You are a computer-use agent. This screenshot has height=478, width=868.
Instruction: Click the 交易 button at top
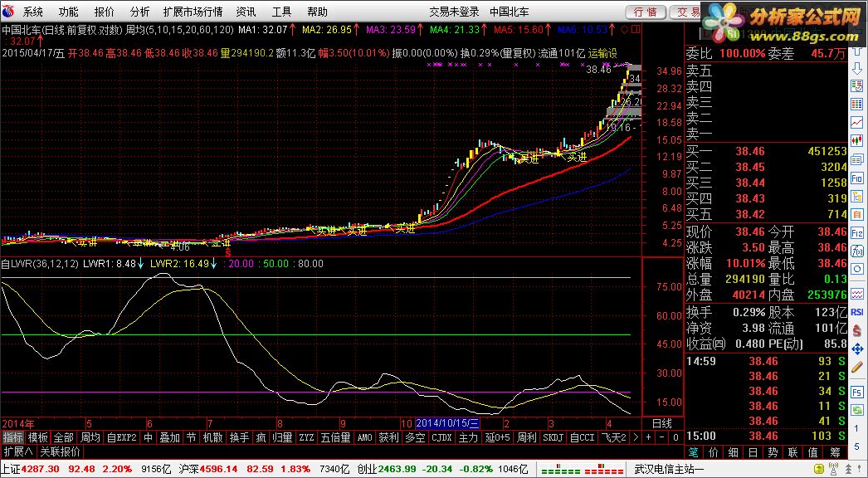tap(688, 12)
